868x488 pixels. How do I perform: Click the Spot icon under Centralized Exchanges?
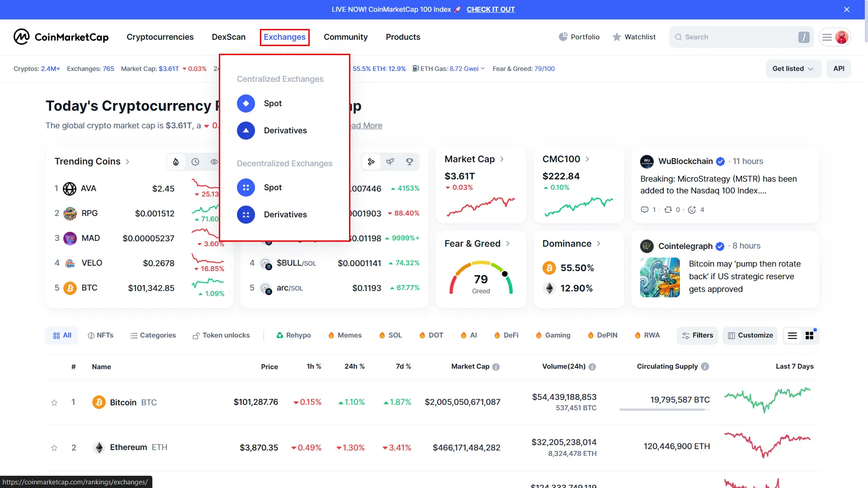[245, 103]
